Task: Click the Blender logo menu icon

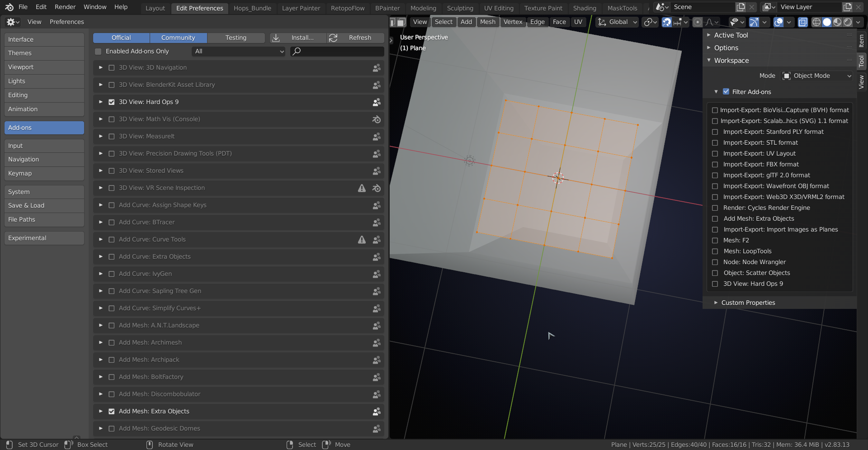Action: pos(9,7)
